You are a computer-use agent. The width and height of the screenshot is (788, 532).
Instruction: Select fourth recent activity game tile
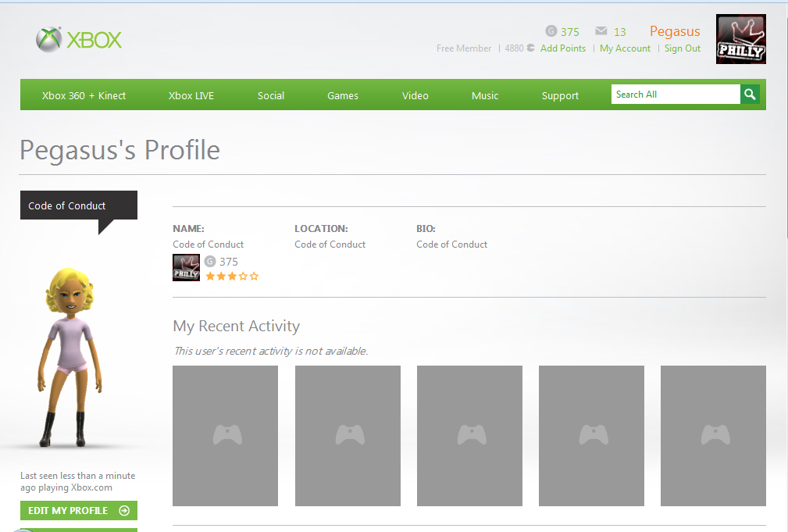(x=591, y=435)
